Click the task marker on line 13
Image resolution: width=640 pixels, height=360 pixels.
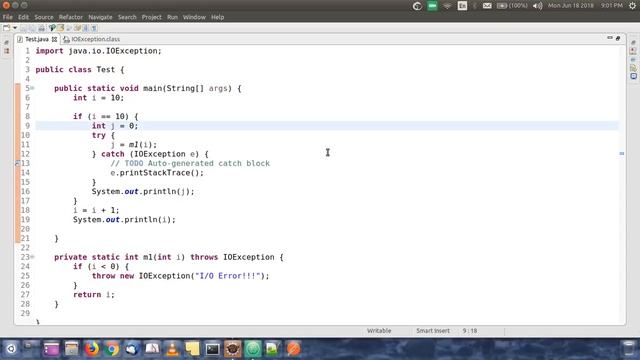pyautogui.click(x=18, y=163)
